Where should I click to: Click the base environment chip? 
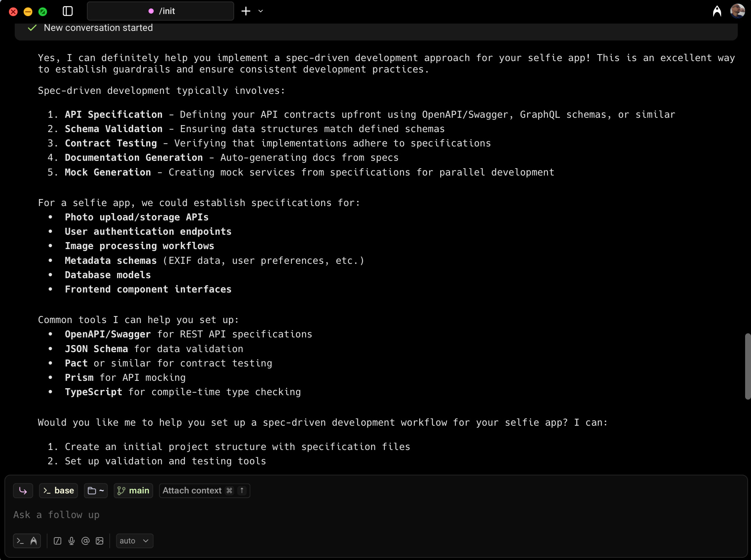(x=59, y=490)
